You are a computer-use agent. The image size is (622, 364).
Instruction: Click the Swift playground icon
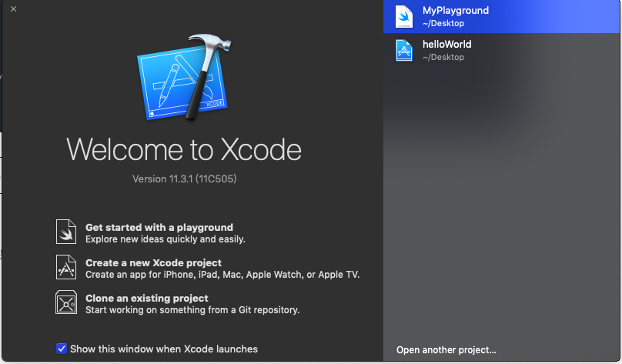[66, 232]
